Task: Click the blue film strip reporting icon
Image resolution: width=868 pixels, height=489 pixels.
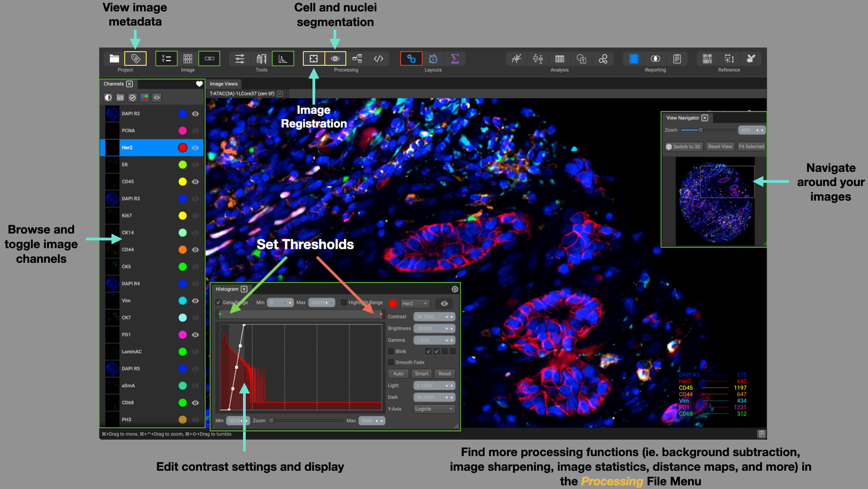Action: pos(634,58)
